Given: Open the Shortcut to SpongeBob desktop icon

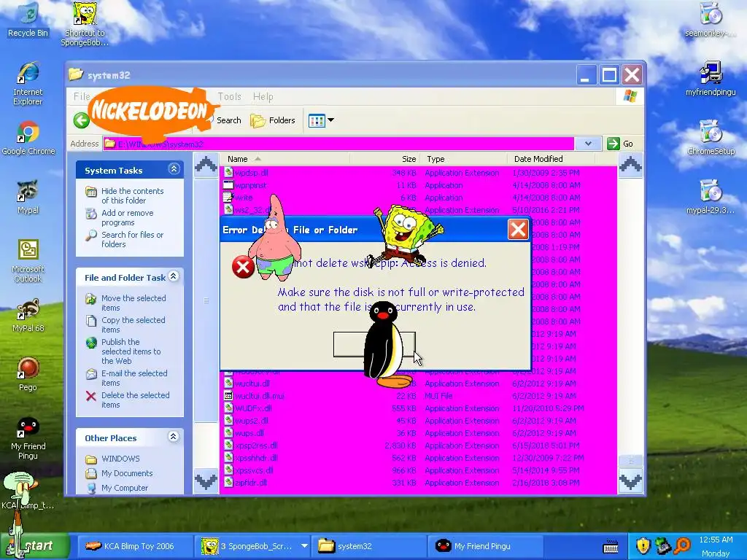Looking at the screenshot, I should click(85, 24).
